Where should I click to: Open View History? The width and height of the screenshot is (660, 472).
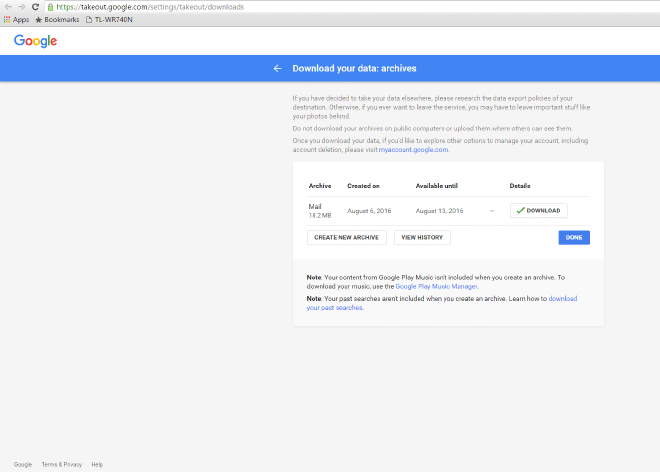pyautogui.click(x=422, y=237)
